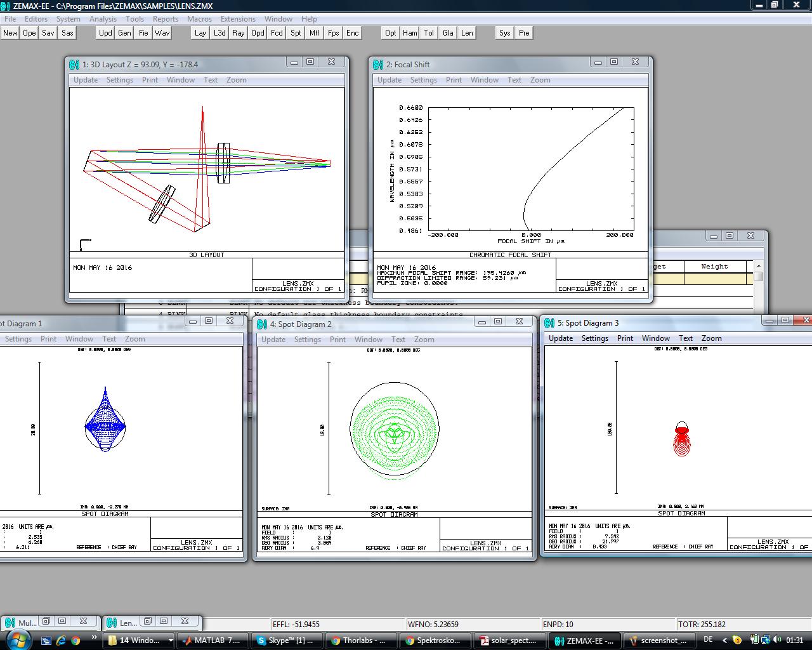812x650 pixels.
Task: Open the Macros menu
Action: 200,18
